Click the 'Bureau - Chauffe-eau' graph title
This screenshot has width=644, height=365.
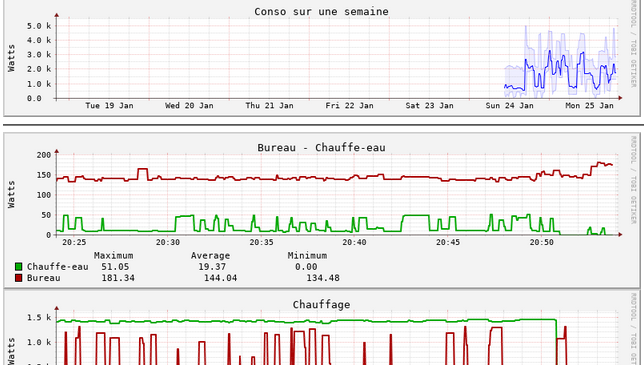coord(321,148)
